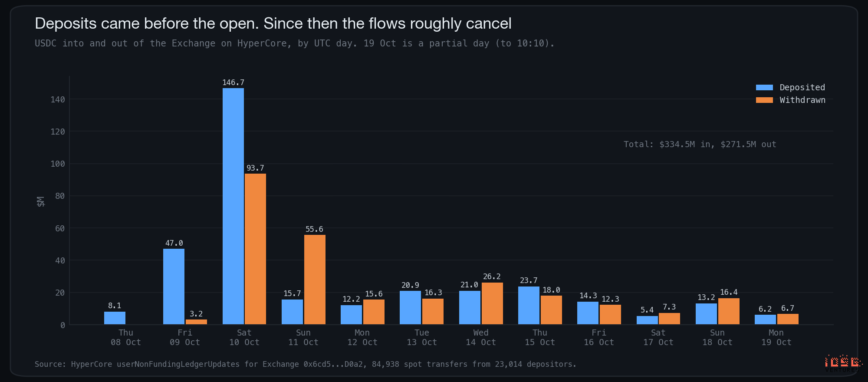868x382 pixels.
Task: Select the 146.7 deposited bar for Sat 10 Oct
Action: click(233, 206)
